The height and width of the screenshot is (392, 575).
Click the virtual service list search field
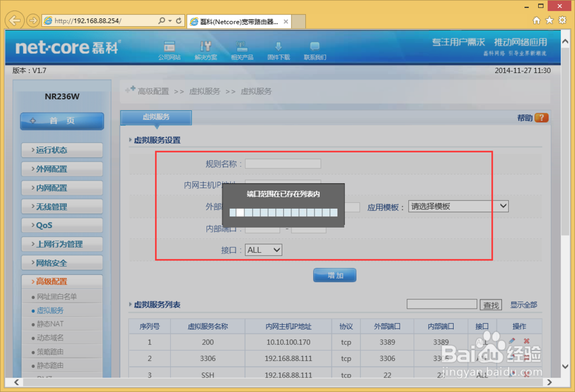pyautogui.click(x=442, y=305)
